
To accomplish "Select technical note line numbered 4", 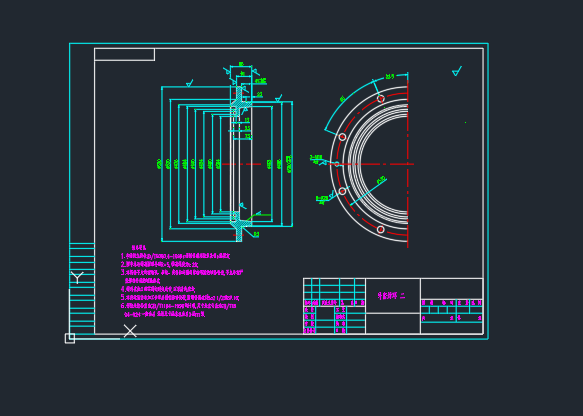I will (158, 289).
